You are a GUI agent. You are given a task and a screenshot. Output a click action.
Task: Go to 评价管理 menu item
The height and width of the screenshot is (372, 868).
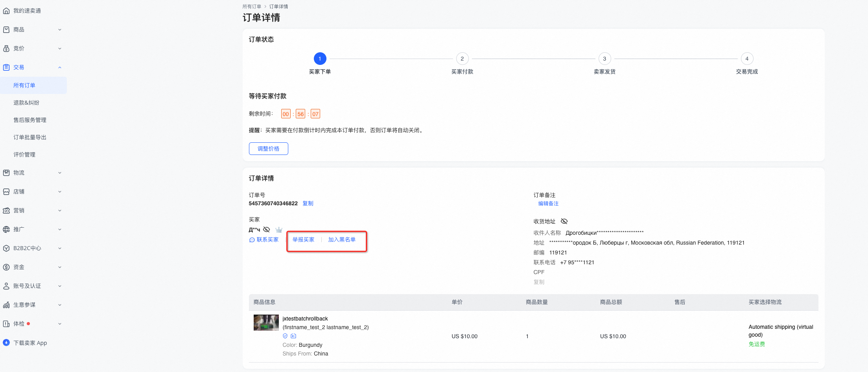click(x=24, y=154)
